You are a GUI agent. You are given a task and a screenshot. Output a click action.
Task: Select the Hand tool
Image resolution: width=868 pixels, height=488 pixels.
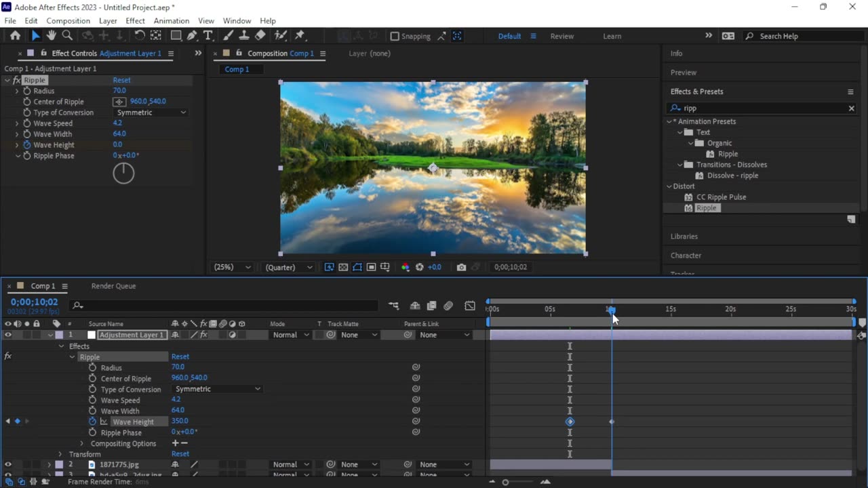(x=51, y=36)
